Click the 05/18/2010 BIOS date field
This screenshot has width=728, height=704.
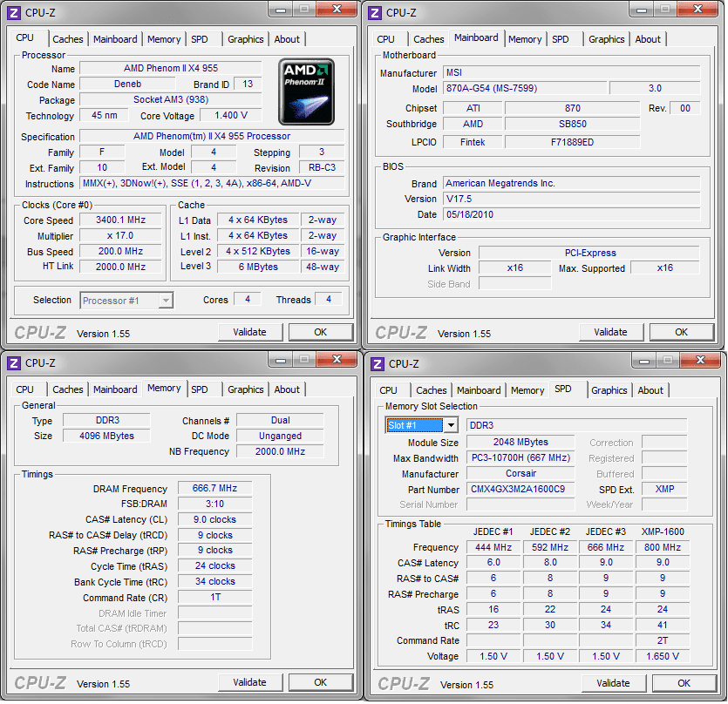coord(572,215)
